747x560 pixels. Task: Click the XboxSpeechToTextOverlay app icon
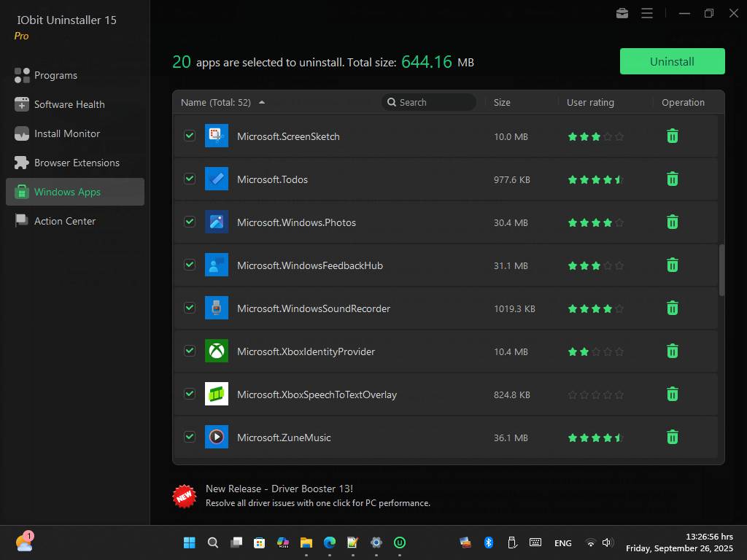tap(216, 394)
